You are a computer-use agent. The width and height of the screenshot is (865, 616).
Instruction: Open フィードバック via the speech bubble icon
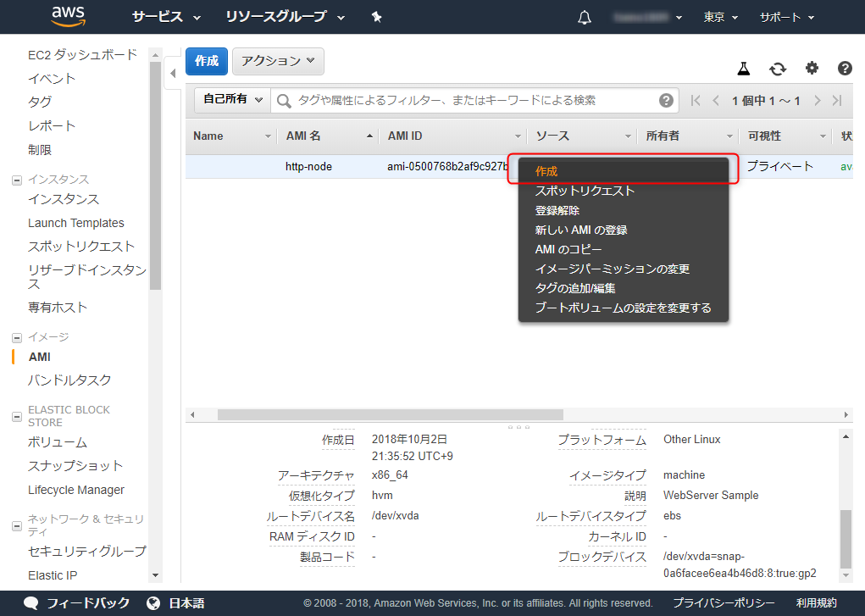[30, 603]
